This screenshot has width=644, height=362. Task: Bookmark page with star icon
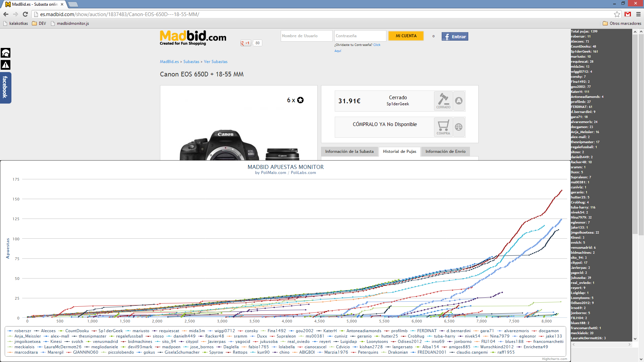tap(617, 14)
